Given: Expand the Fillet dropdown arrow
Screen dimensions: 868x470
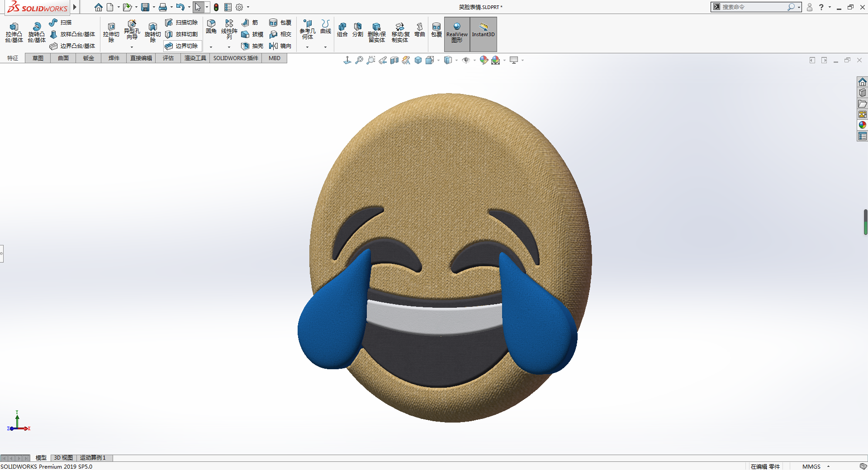Looking at the screenshot, I should (x=211, y=47).
